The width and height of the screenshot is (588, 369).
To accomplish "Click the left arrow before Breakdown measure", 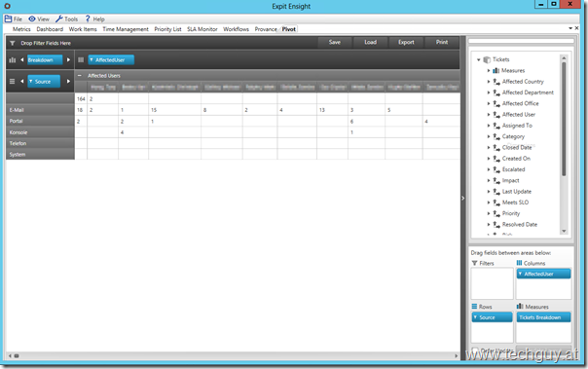I will pyautogui.click(x=22, y=60).
